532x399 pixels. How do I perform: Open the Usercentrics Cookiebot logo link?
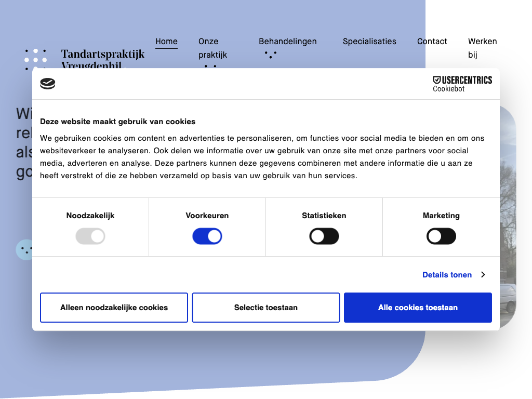click(462, 84)
